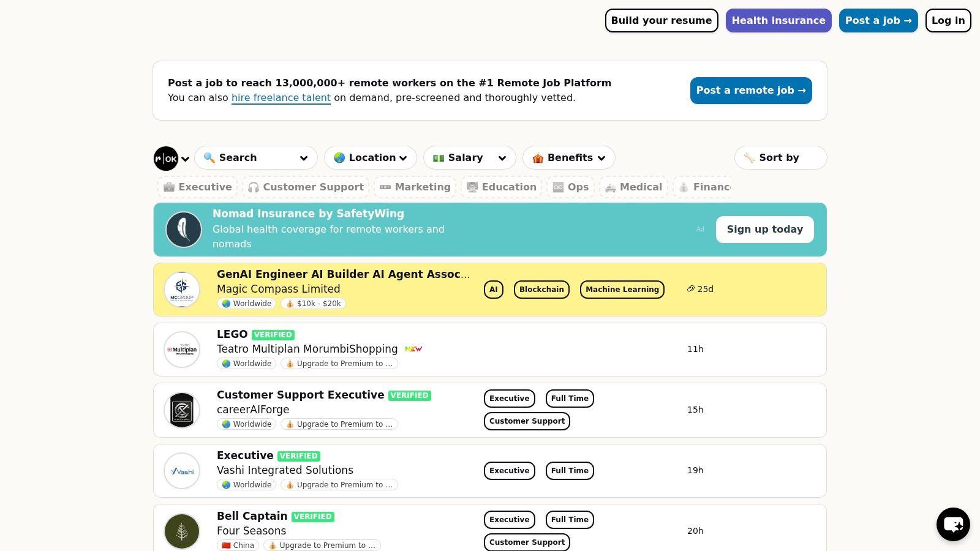The width and height of the screenshot is (980, 551).
Task: Click the SafetyWing feather logo
Action: [184, 230]
